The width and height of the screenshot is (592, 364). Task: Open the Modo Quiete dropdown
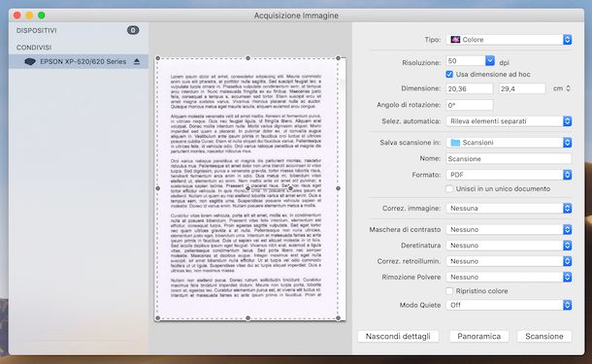[509, 305]
